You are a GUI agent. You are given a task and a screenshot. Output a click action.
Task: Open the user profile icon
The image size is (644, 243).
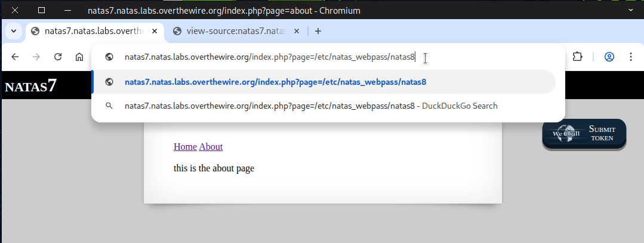click(x=609, y=57)
